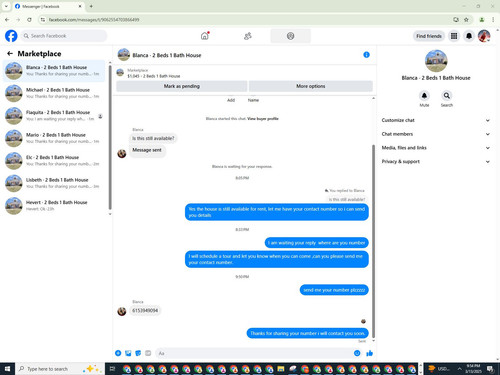Click the taskbar clock
The height and width of the screenshot is (375, 500).
tap(473, 369)
